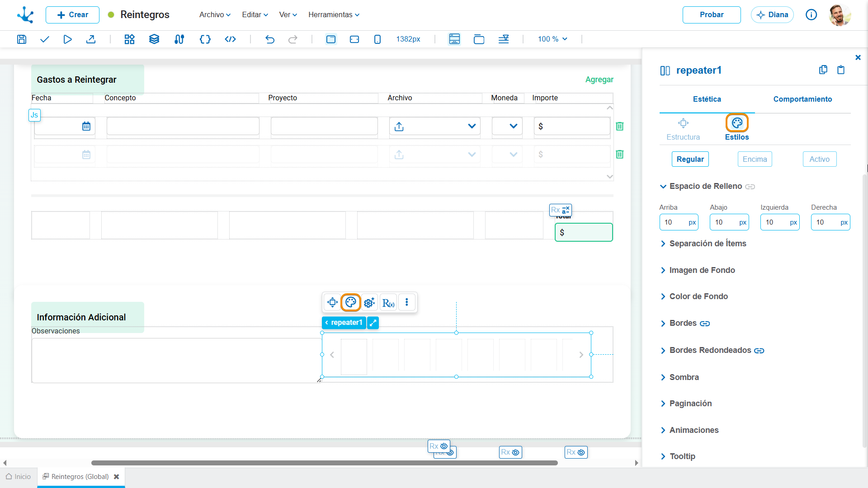This screenshot has width=868, height=488.
Task: Select the Encima style state
Action: (755, 159)
